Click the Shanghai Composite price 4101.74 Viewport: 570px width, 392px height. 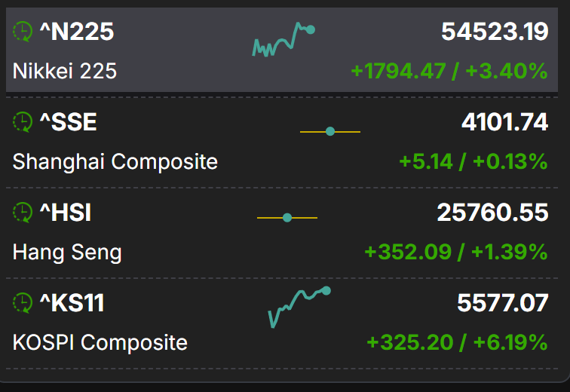click(x=504, y=122)
